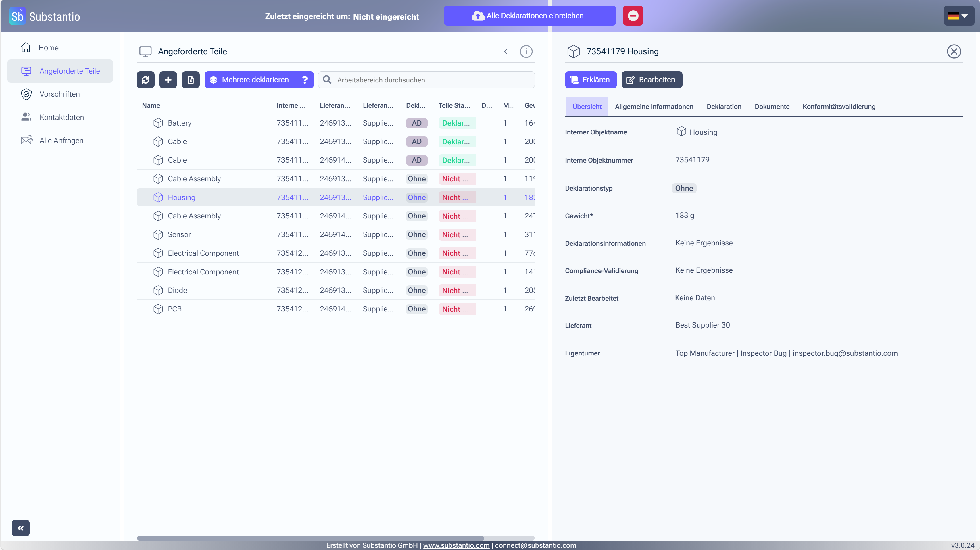
Task: Click Alle Deklarationen einreichen button
Action: click(x=530, y=16)
